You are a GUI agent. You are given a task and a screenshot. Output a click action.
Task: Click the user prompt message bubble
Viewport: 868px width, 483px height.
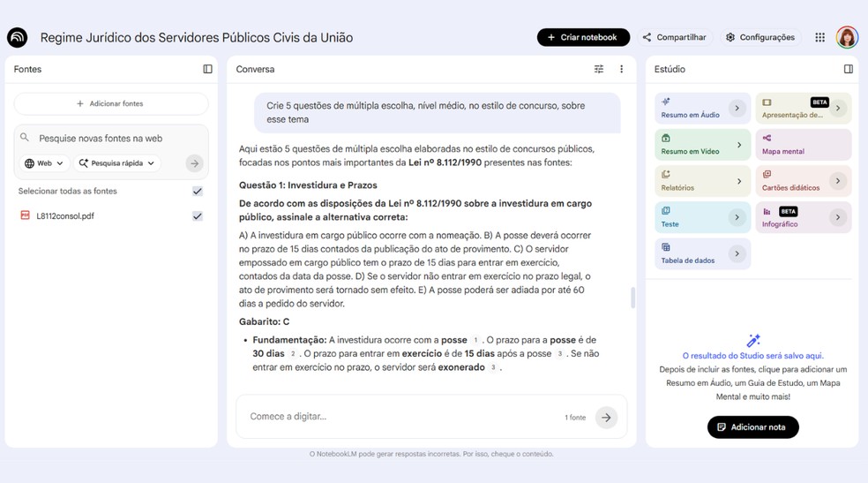438,112
